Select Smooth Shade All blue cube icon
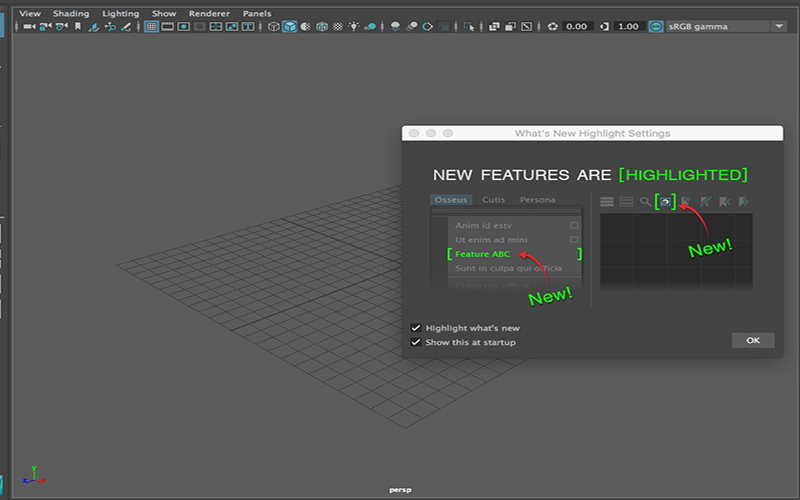This screenshot has width=800, height=500. point(290,27)
